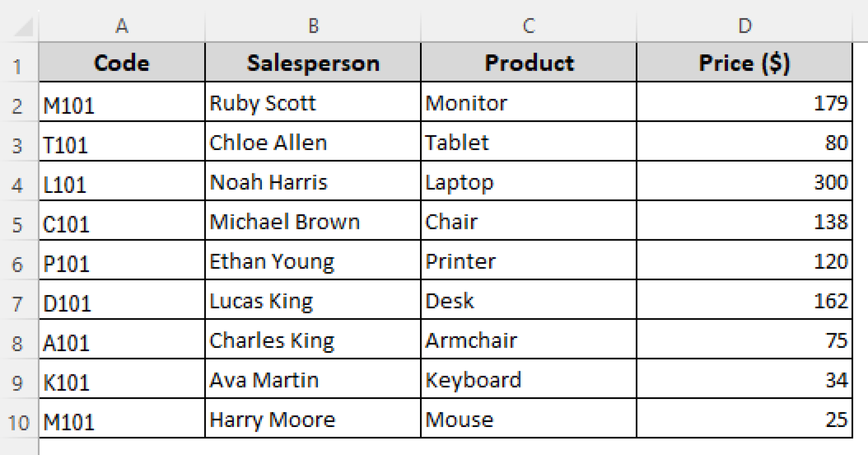
Task: Click the cell containing Armchair
Action: pos(529,340)
